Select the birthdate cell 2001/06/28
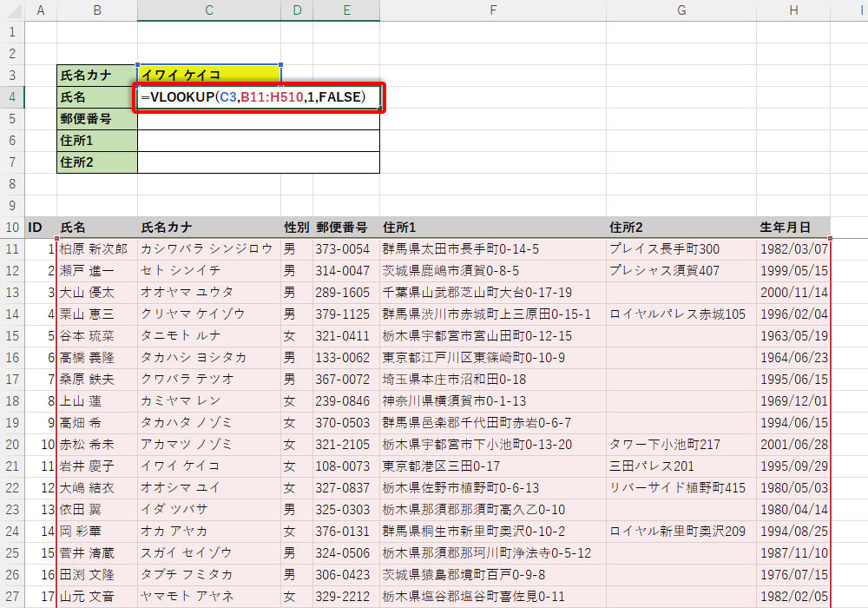 point(792,445)
